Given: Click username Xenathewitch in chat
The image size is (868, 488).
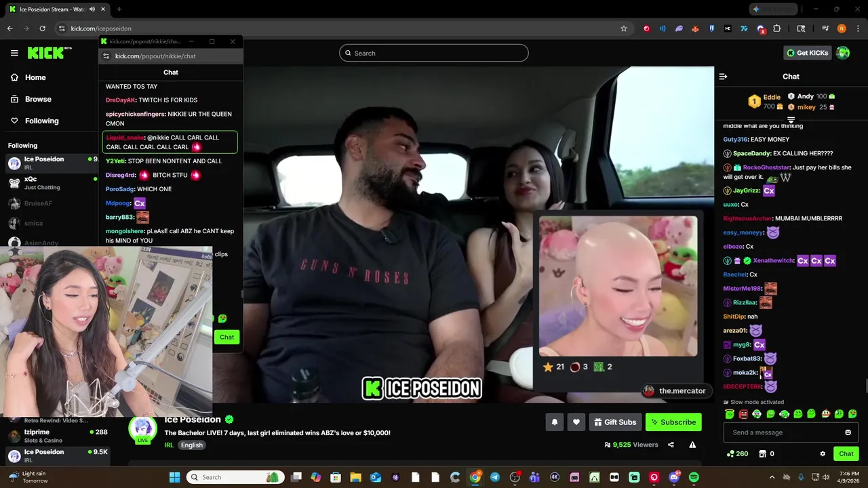Looking at the screenshot, I should click(773, 260).
